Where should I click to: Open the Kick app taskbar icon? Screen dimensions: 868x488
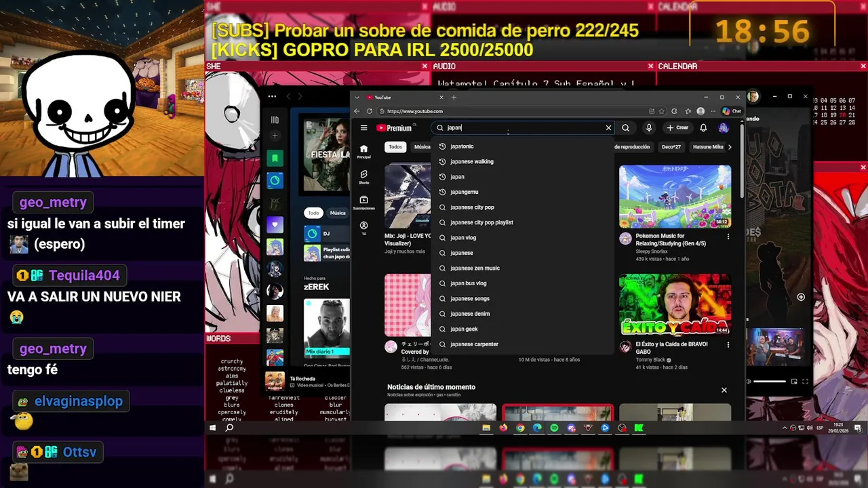(639, 428)
